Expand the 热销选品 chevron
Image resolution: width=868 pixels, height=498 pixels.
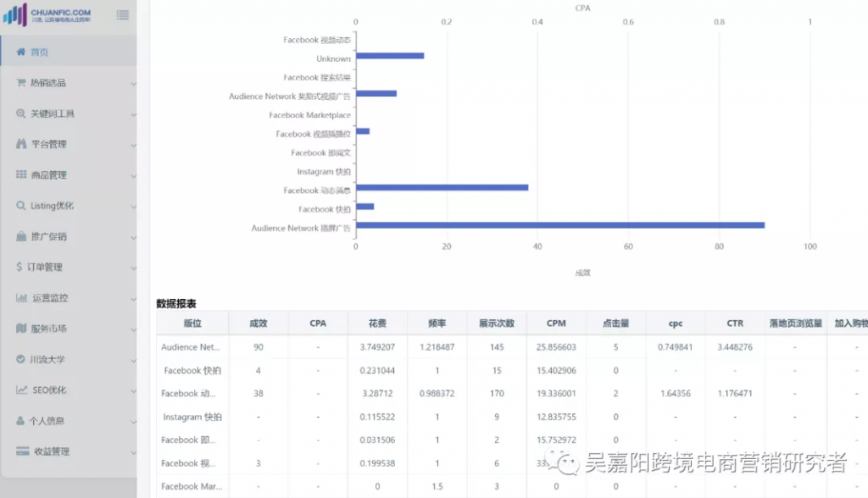tap(133, 84)
